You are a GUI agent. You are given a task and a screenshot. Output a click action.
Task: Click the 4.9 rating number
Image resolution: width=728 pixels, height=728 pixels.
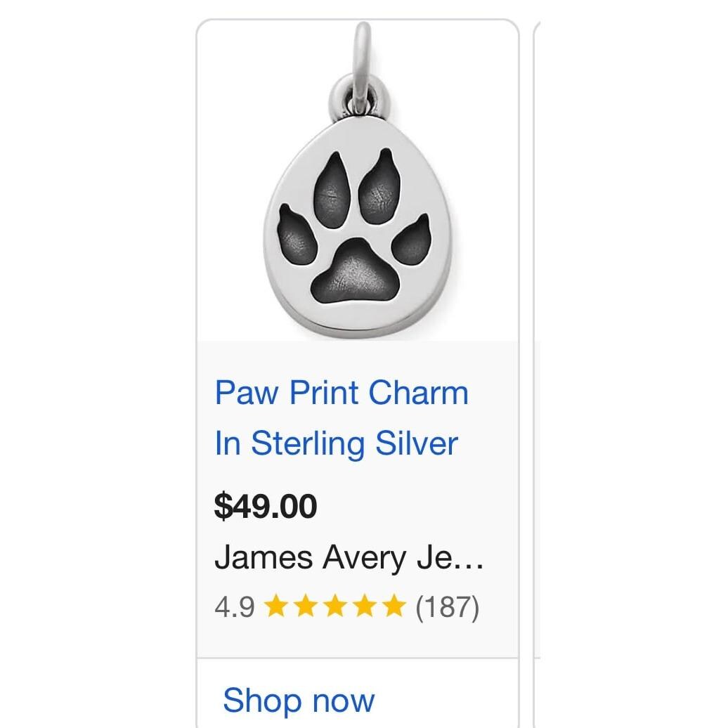(234, 606)
